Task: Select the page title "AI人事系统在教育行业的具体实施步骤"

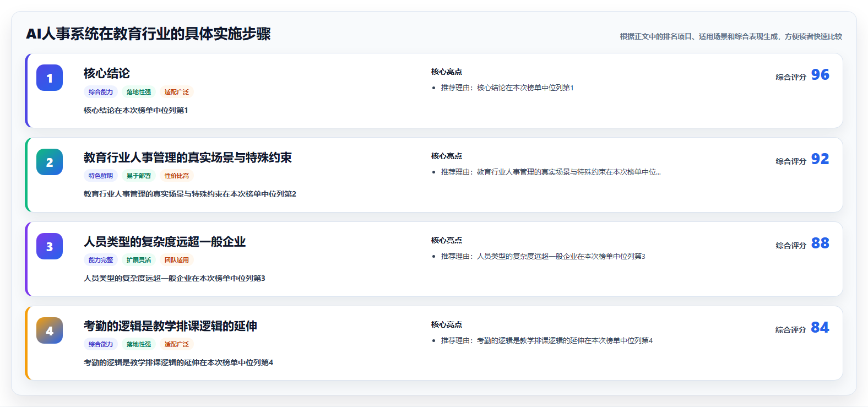Action: coord(149,34)
